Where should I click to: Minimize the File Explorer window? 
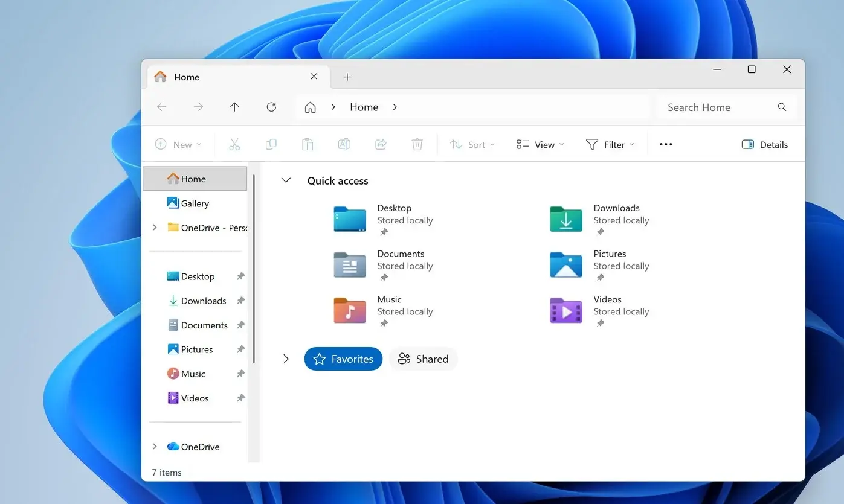pos(717,69)
